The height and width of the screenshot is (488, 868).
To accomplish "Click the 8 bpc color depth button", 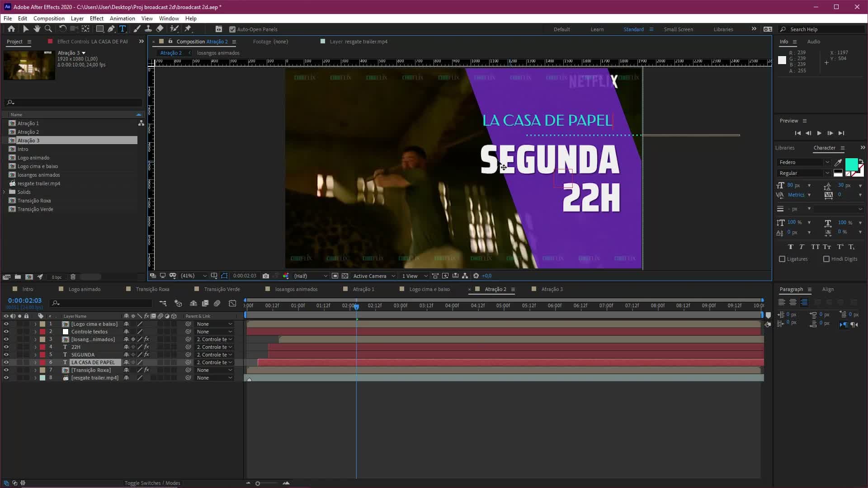I will tap(57, 277).
